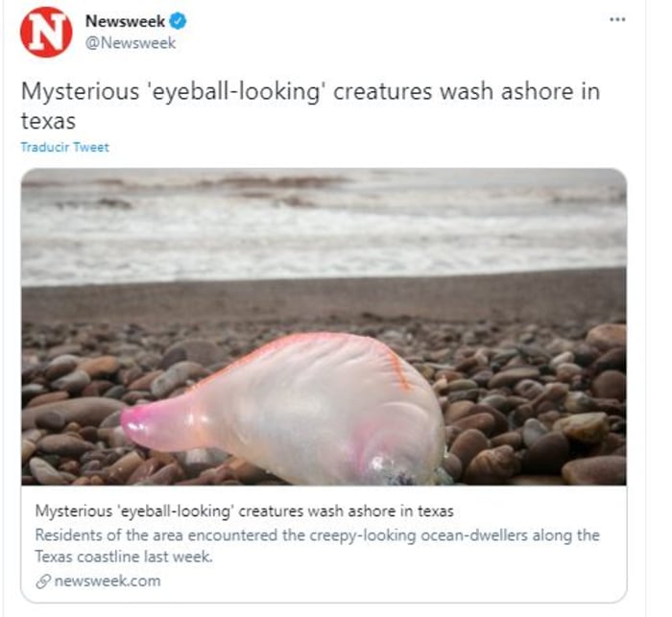Open the Newsweek red N profile avatar
Viewport: 672px width, 617px height.
pyautogui.click(x=46, y=32)
